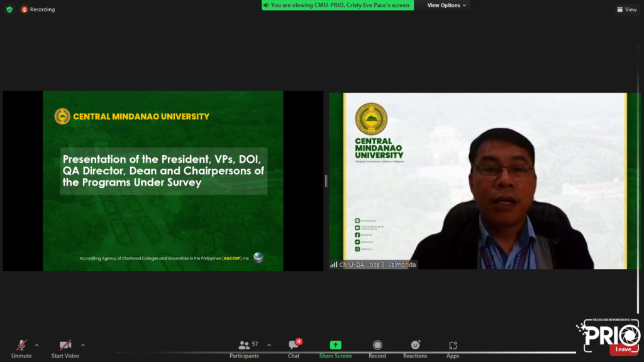
Task: Expand the arrow beside Participants
Action: point(269,345)
